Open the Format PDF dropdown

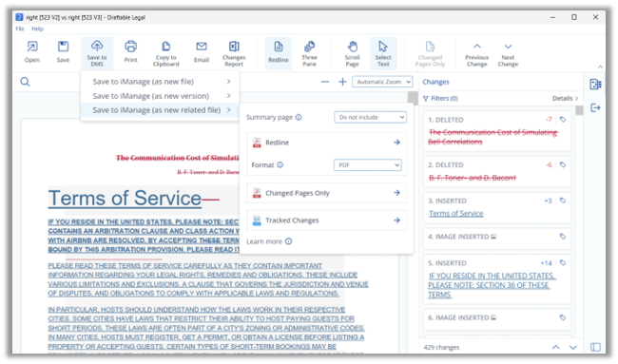coord(367,165)
